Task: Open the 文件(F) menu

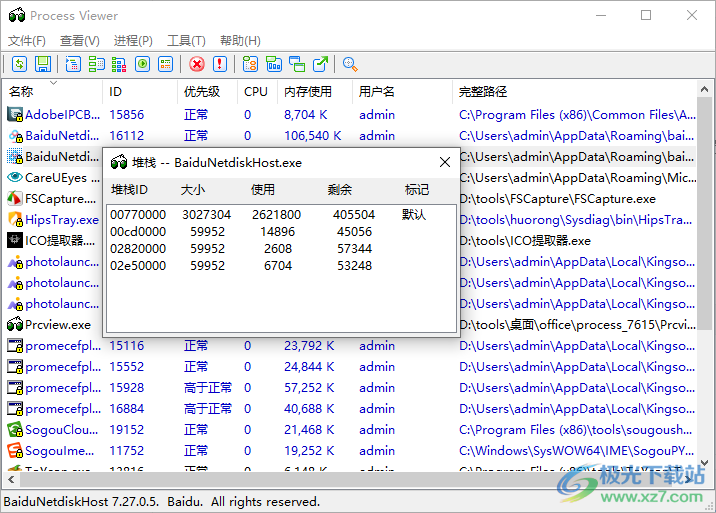Action: pos(26,41)
